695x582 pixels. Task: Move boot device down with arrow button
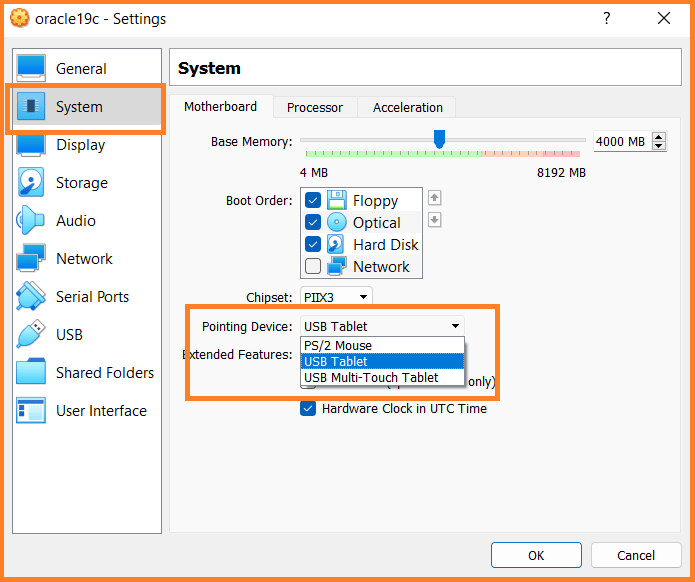click(x=434, y=219)
